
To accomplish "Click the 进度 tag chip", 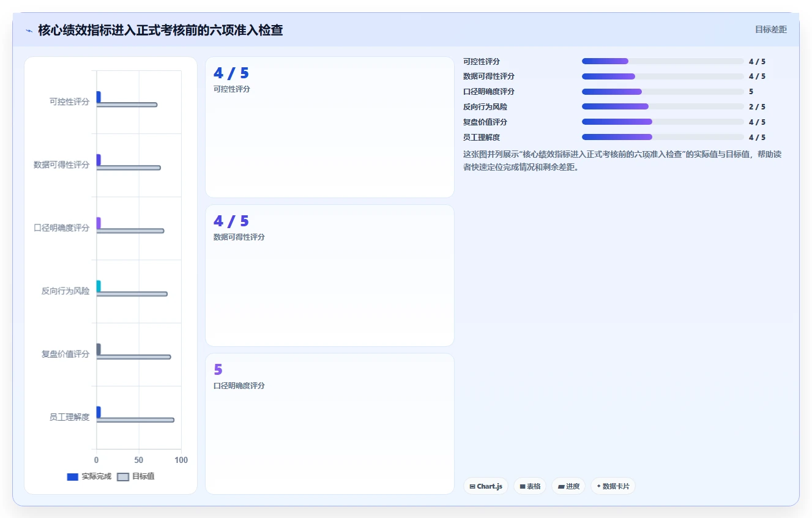I will coord(568,486).
